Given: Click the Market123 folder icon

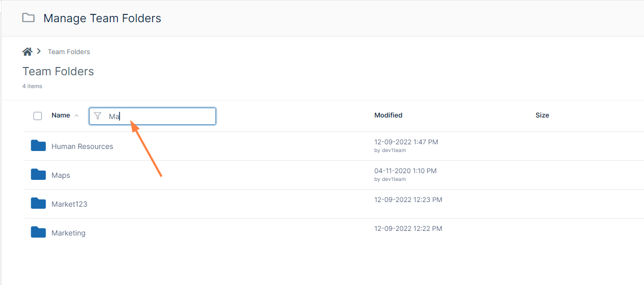Looking at the screenshot, I should 38,204.
